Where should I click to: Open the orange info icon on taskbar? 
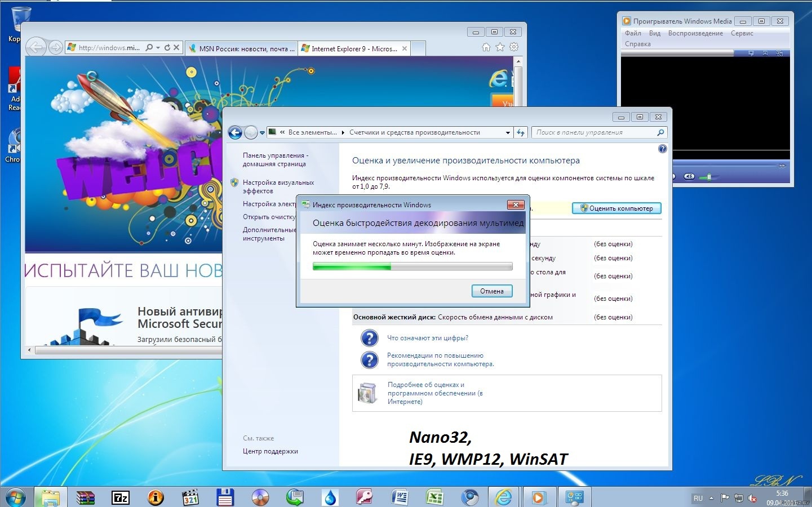(156, 497)
